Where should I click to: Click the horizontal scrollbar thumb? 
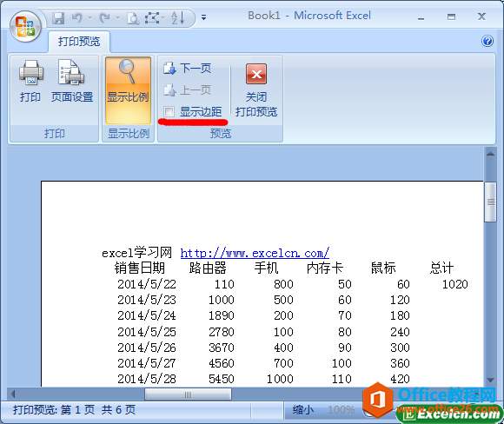(x=188, y=394)
